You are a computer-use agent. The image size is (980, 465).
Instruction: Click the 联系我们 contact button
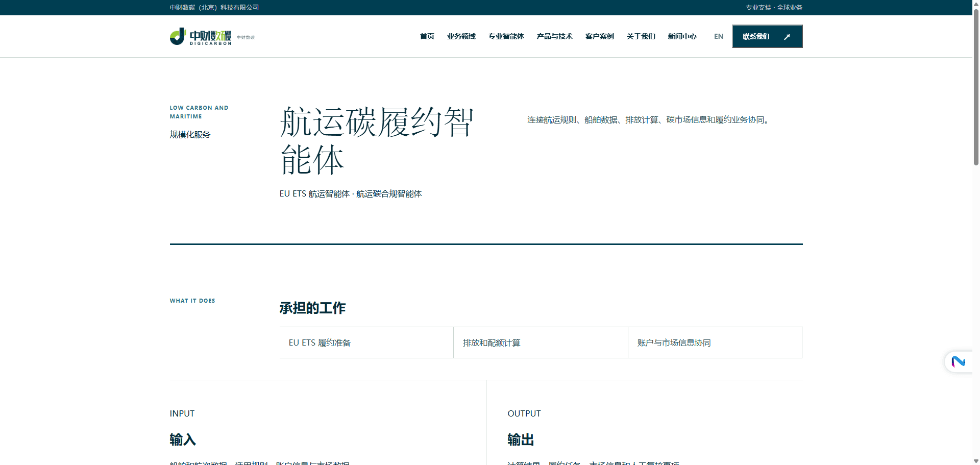point(767,36)
